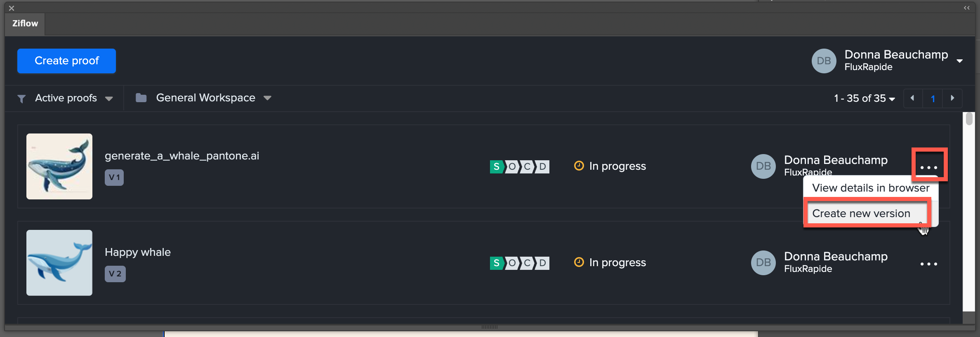Viewport: 980px width, 337px height.
Task: Expand the General Workspace dropdown
Action: [267, 98]
